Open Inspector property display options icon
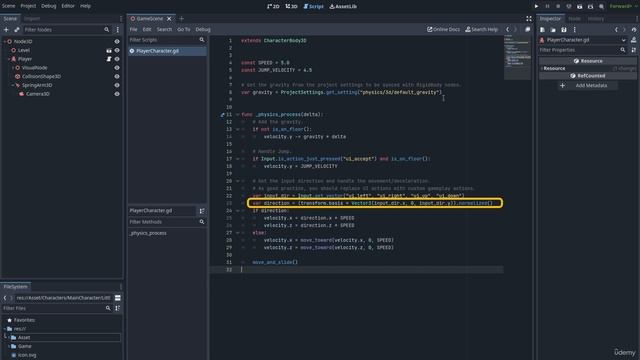This screenshot has width=640, height=360. [633, 50]
